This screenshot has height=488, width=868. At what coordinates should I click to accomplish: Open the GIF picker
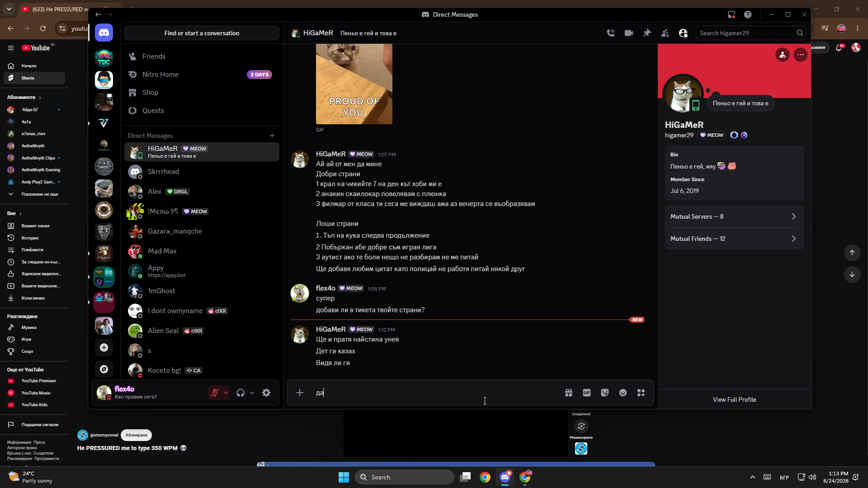click(587, 393)
